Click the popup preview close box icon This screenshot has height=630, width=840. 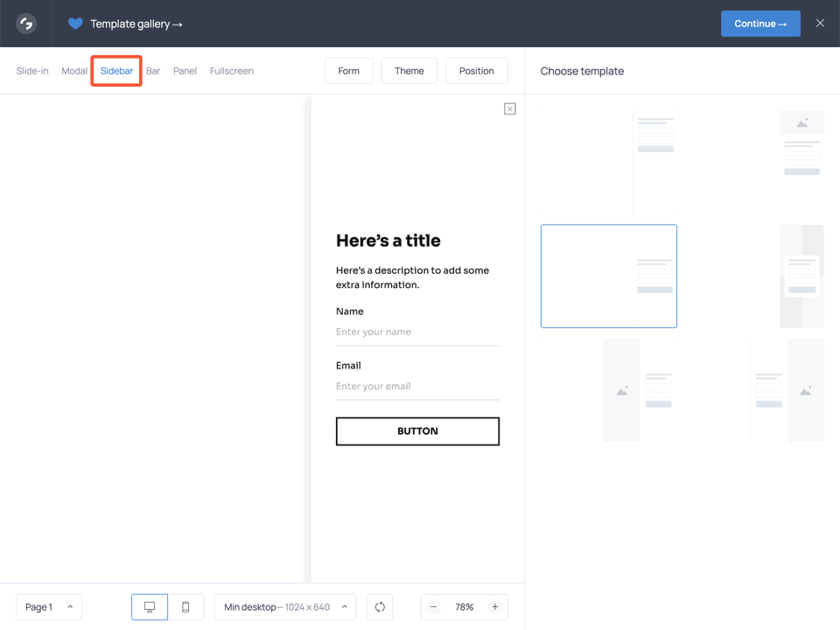(510, 108)
